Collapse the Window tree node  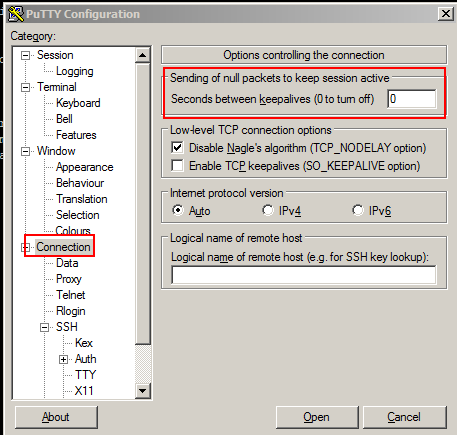[x=25, y=151]
